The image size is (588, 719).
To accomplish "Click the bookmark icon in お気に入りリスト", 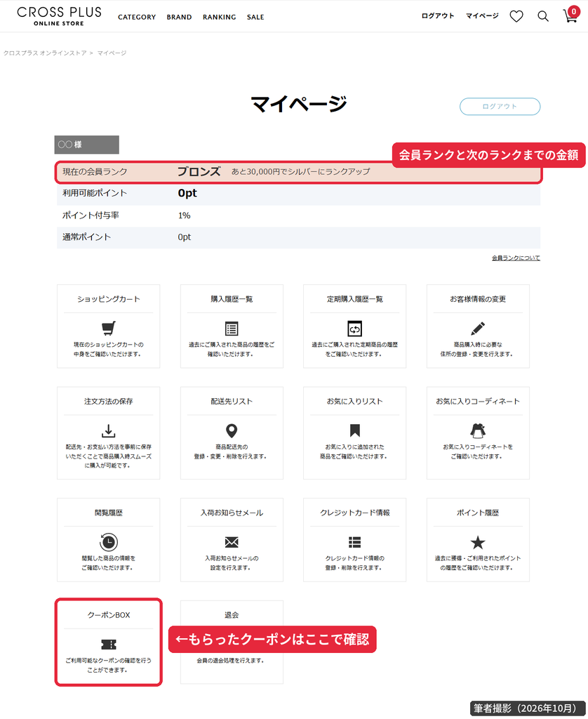I will click(x=355, y=430).
